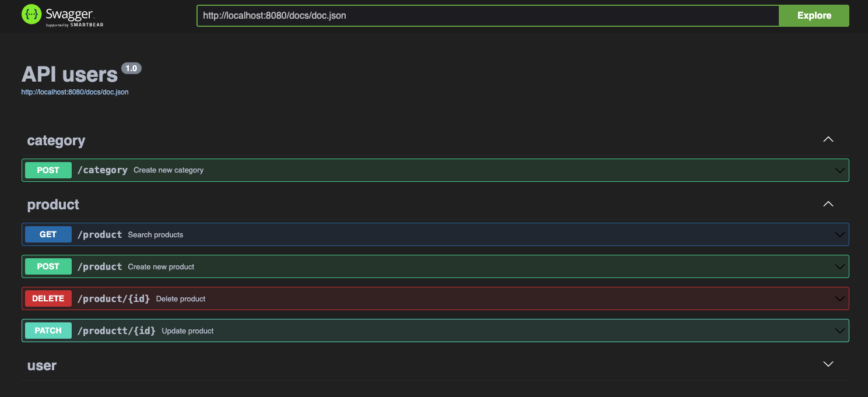Viewport: 868px width, 397px height.
Task: Click the 'Update product' description
Action: pos(188,331)
